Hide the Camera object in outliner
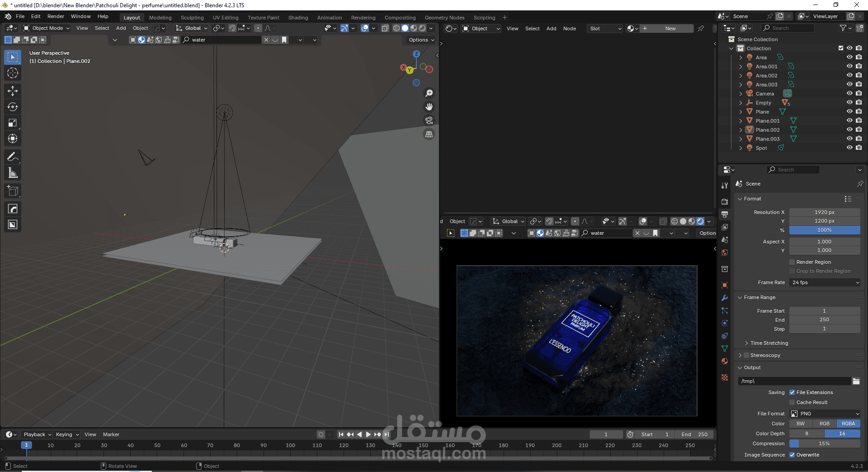 tap(849, 94)
